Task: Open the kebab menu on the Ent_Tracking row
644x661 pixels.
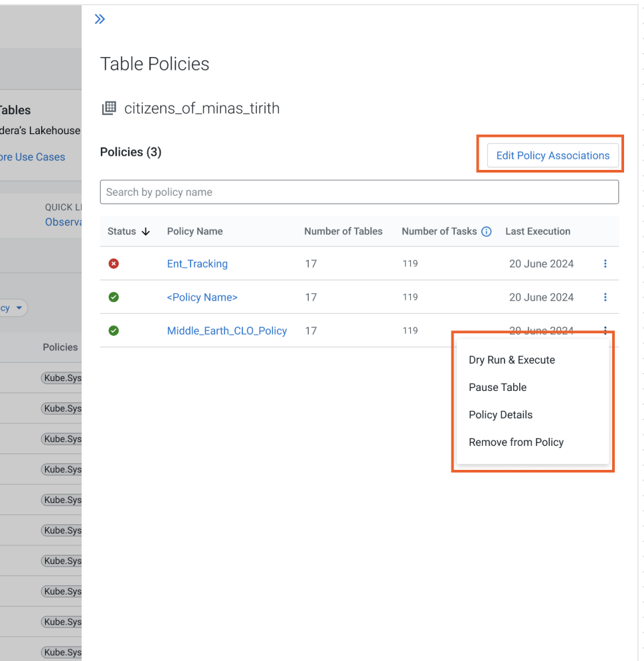Action: tap(605, 263)
